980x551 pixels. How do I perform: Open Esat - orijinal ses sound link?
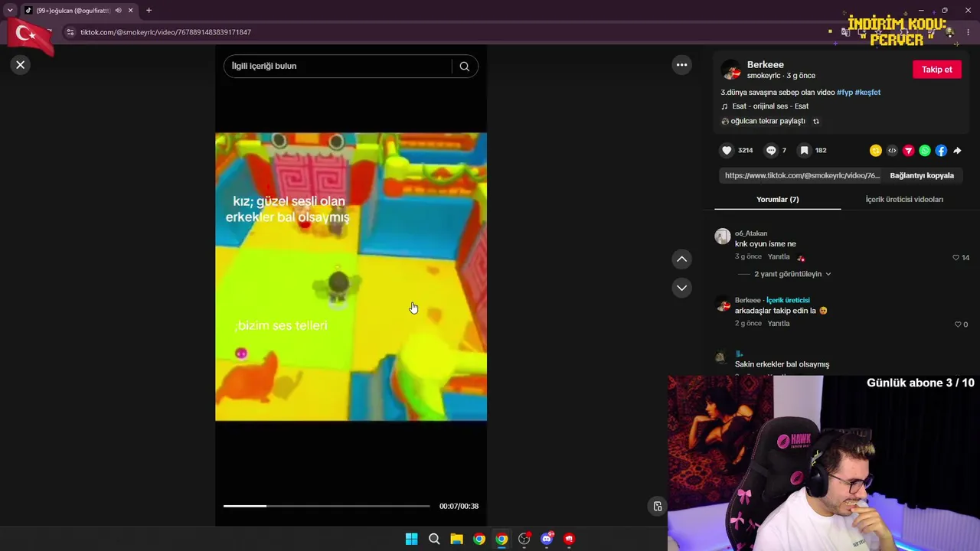click(x=769, y=106)
